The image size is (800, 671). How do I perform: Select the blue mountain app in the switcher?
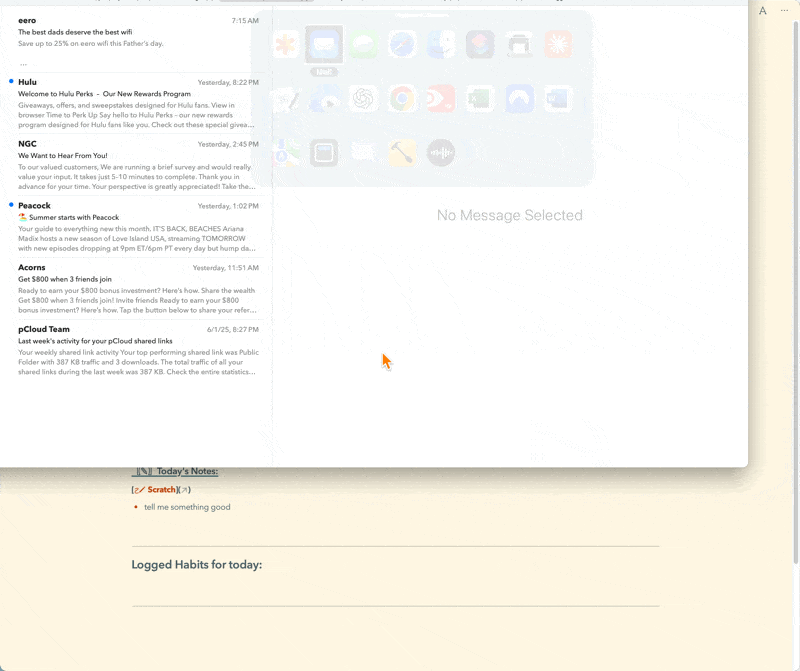(519, 98)
